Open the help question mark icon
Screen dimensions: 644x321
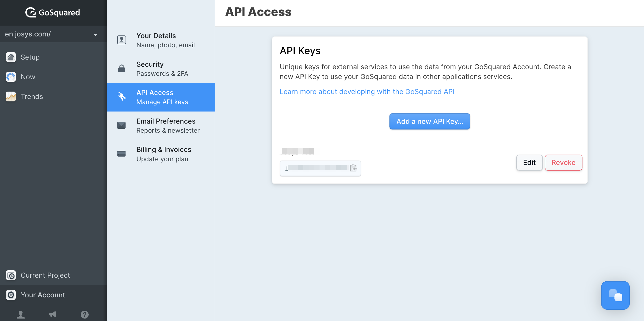[84, 314]
